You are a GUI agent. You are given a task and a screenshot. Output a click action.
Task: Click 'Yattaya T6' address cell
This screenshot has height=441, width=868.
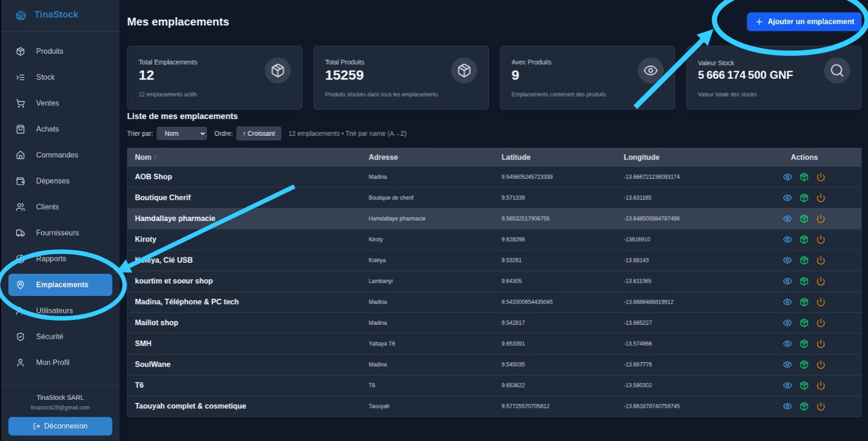pyautogui.click(x=382, y=344)
